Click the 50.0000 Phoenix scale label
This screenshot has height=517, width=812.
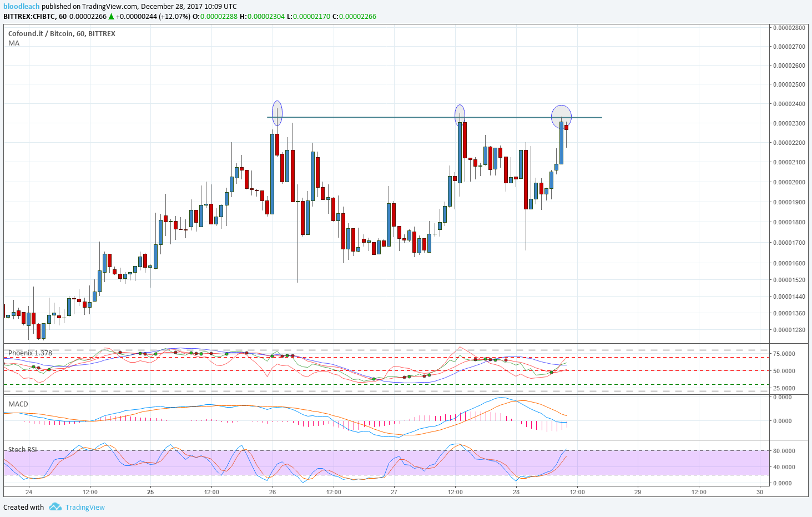pos(784,371)
